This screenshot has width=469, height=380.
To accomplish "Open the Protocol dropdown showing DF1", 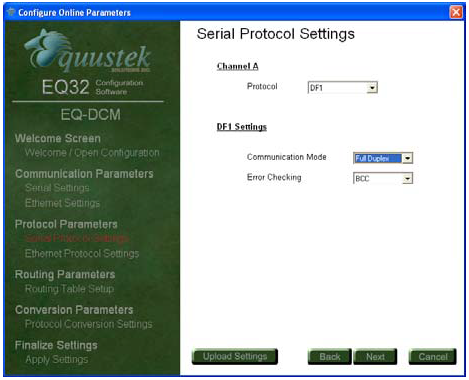I will 342,88.
